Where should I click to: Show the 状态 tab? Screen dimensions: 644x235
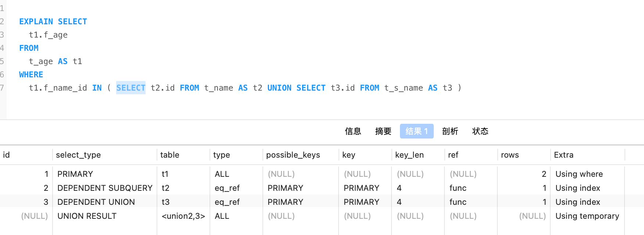480,131
